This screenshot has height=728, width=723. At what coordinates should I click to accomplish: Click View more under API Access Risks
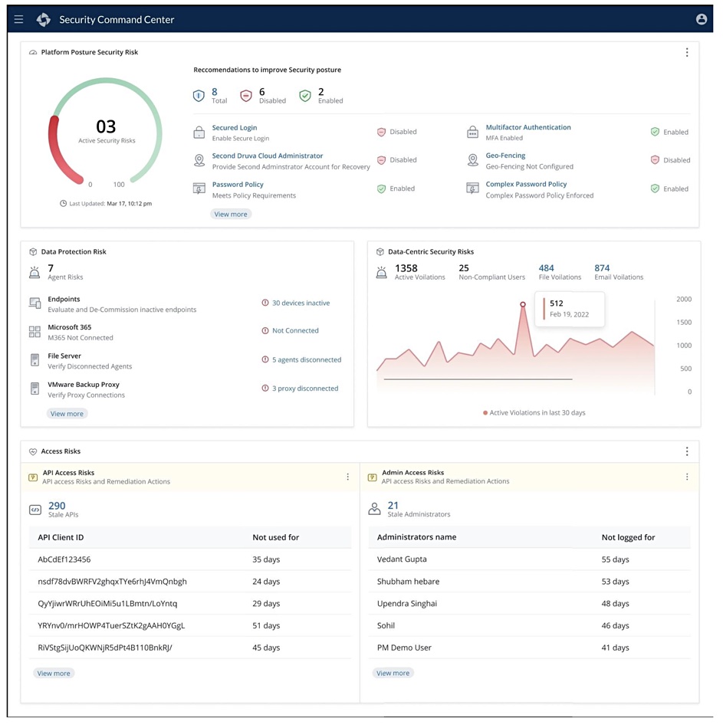[x=54, y=674]
